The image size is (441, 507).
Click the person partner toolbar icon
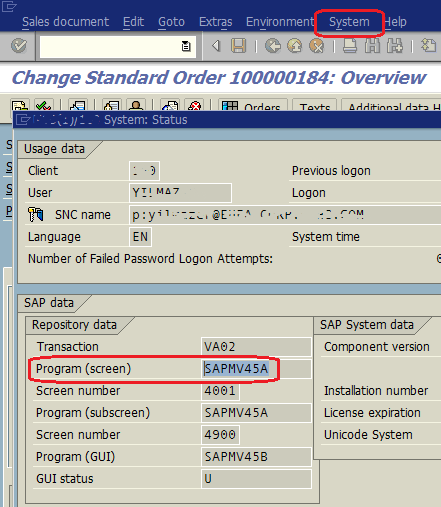tap(136, 105)
